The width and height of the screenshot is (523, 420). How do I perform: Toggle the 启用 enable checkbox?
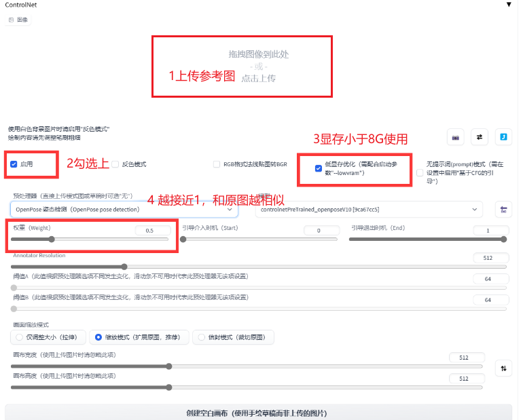click(x=14, y=164)
